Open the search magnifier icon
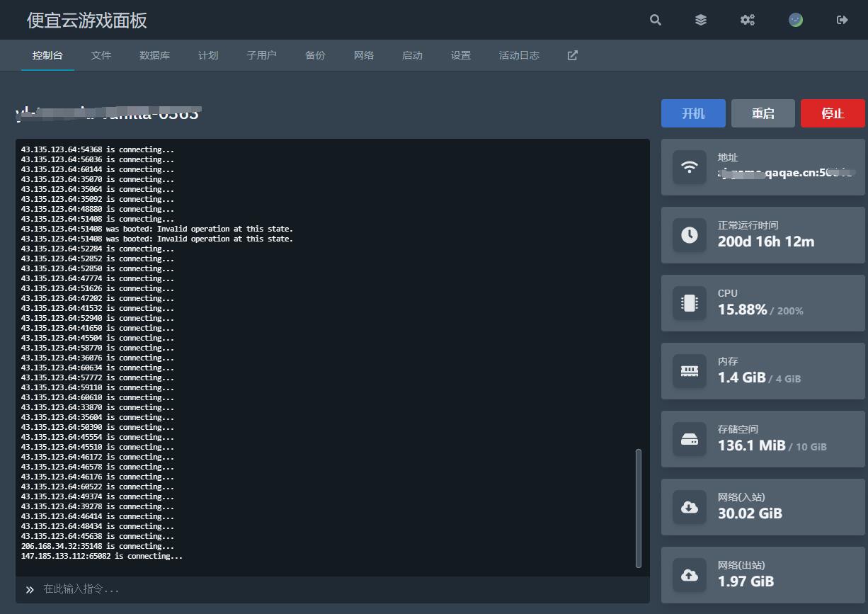This screenshot has width=868, height=614. click(656, 20)
